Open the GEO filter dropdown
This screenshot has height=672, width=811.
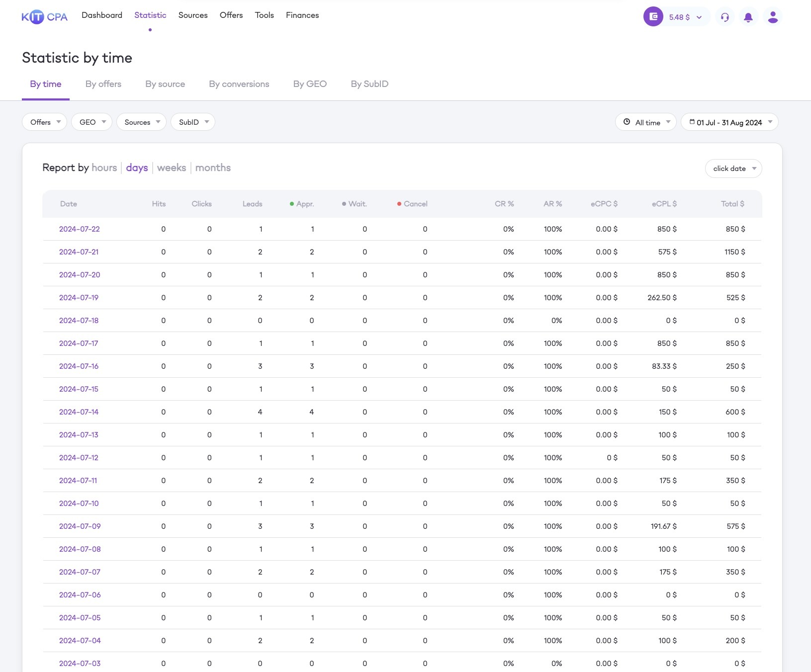(91, 122)
